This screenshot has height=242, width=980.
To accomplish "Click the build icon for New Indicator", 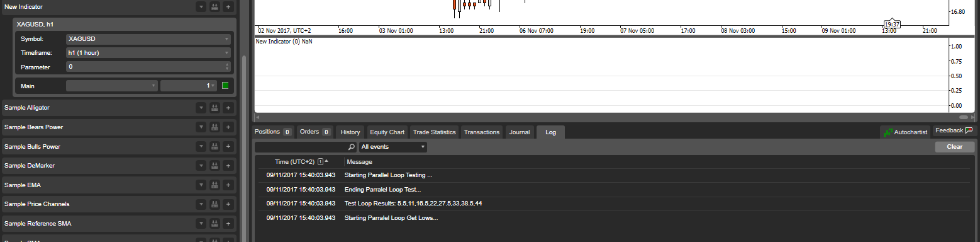I will point(214,7).
